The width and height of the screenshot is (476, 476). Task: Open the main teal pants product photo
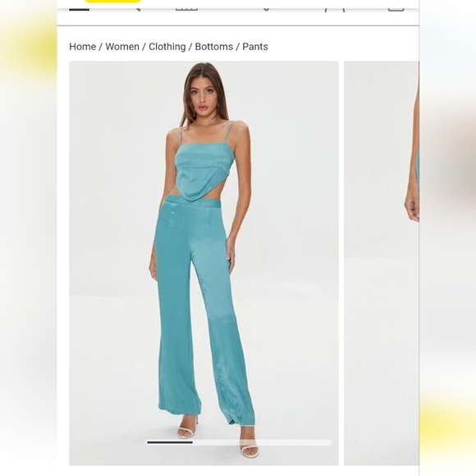[204, 263]
